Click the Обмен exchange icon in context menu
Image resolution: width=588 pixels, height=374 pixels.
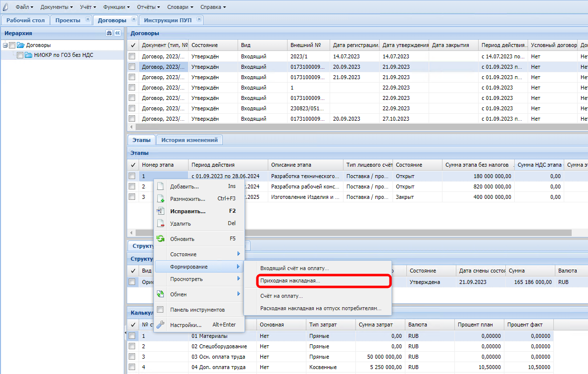(x=160, y=294)
